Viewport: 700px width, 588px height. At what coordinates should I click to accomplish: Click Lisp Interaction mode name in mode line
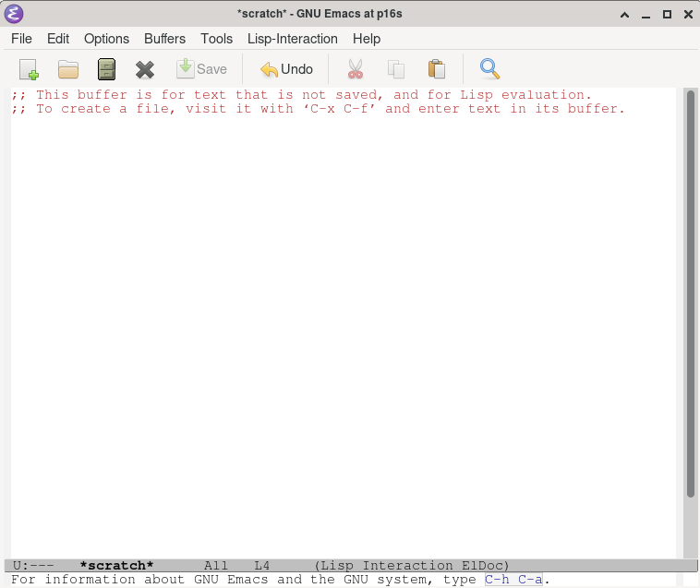tap(387, 566)
